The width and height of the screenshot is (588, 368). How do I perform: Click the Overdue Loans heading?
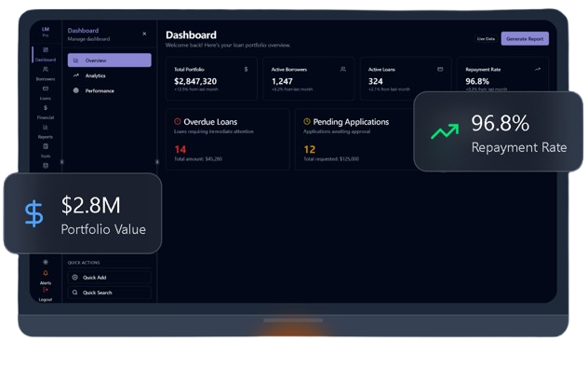pos(210,122)
